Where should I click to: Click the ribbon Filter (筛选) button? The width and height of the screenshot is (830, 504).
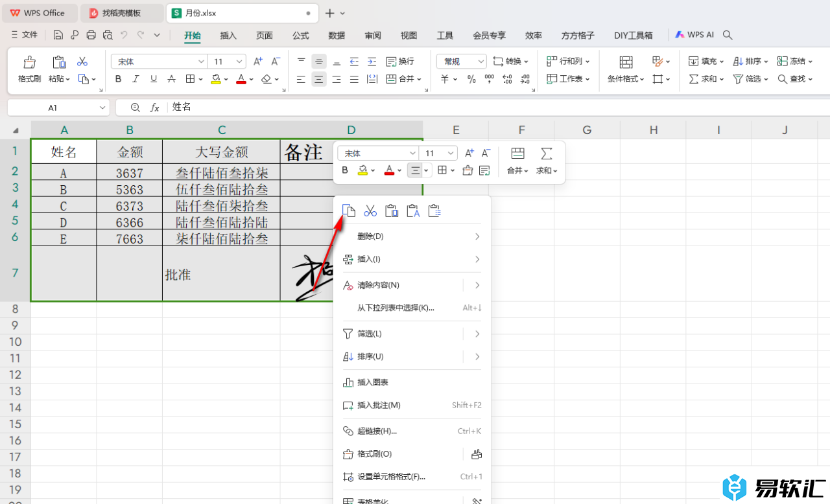pos(750,79)
